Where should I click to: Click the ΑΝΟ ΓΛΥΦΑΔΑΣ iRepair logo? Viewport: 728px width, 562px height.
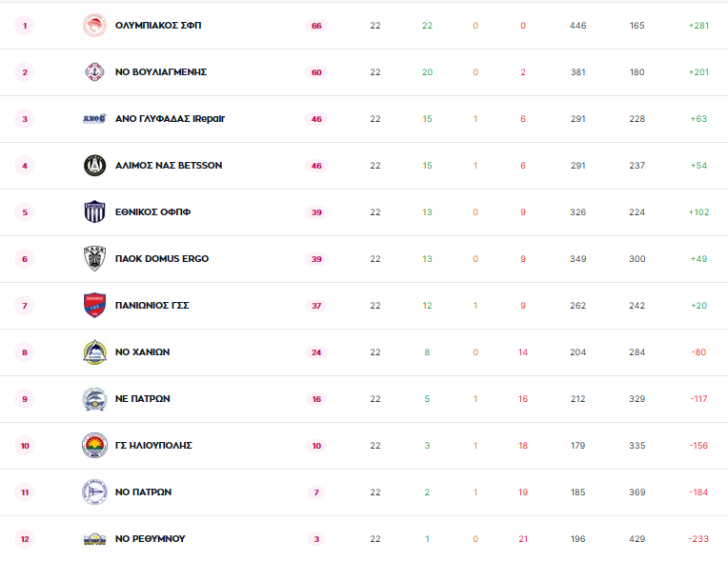click(x=94, y=119)
